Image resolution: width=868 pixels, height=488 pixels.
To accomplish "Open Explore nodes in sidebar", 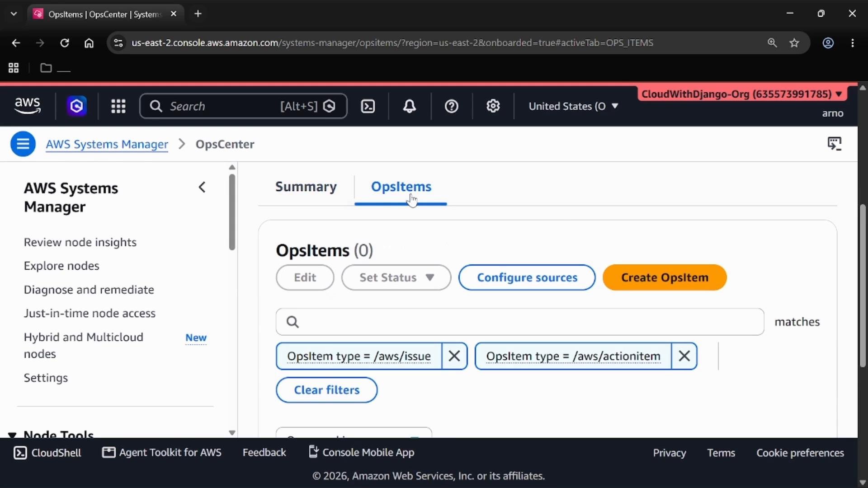I will 61,266.
